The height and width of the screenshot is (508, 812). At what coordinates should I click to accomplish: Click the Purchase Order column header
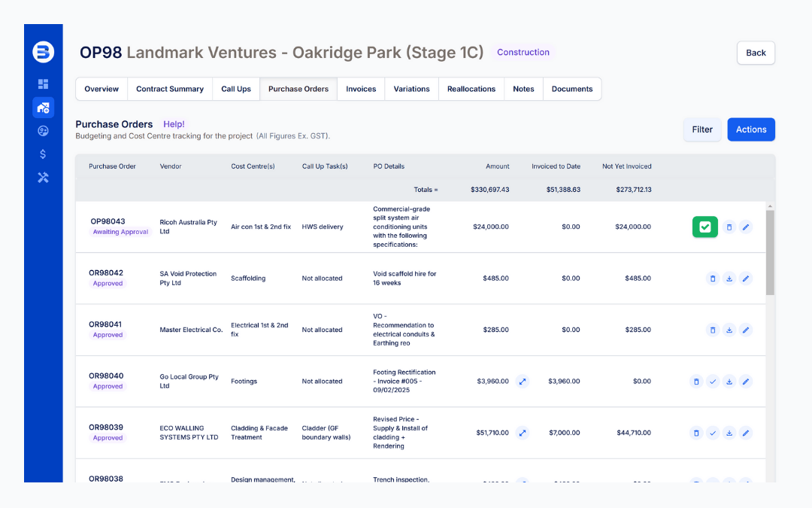(x=112, y=166)
